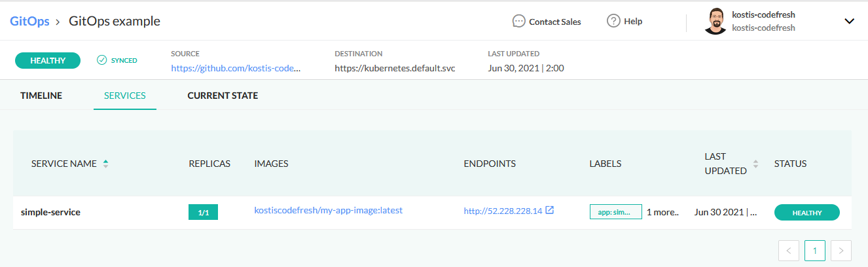Switch to the Current State tab

click(223, 96)
